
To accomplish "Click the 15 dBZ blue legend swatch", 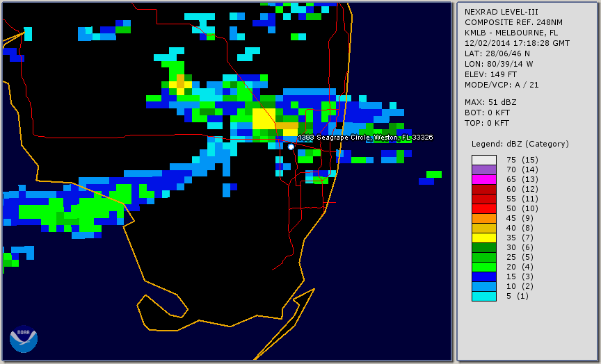I will (484, 276).
